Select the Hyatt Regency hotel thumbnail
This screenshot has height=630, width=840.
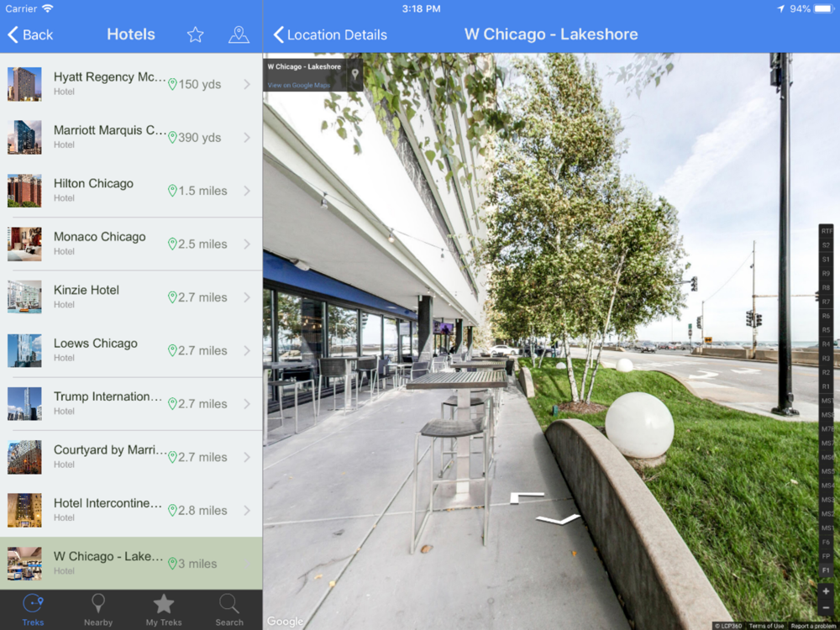click(24, 84)
